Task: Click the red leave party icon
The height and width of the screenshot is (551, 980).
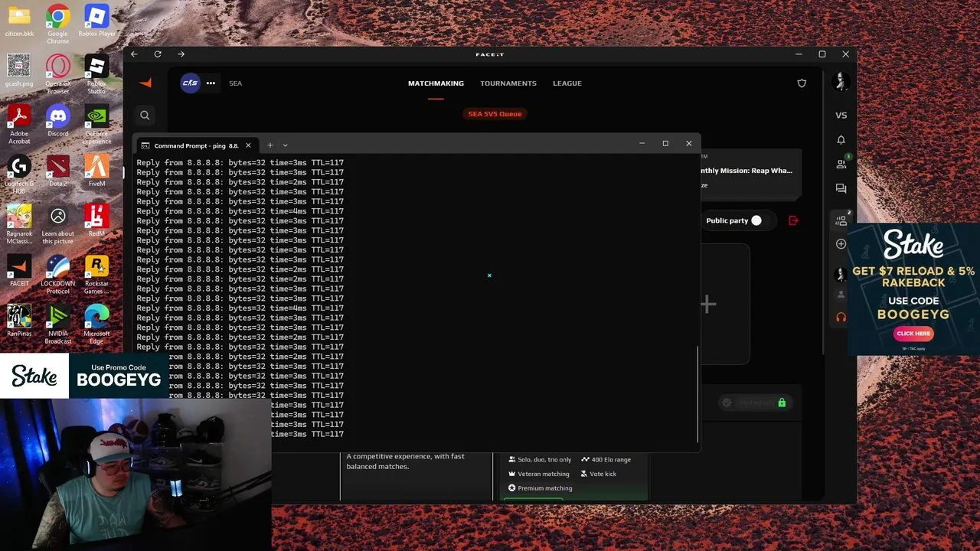Action: 793,220
